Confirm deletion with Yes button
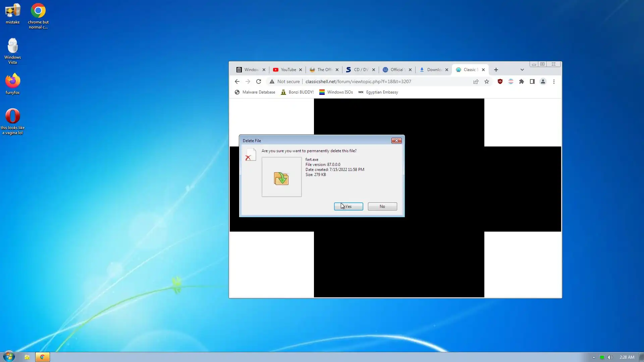Image resolution: width=644 pixels, height=362 pixels. click(348, 206)
